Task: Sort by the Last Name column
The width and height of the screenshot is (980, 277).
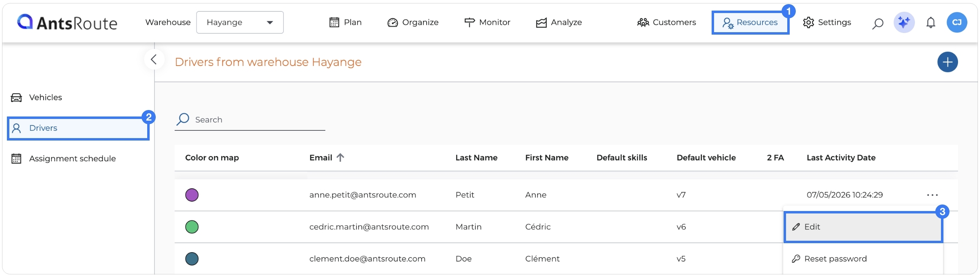Action: (x=476, y=158)
